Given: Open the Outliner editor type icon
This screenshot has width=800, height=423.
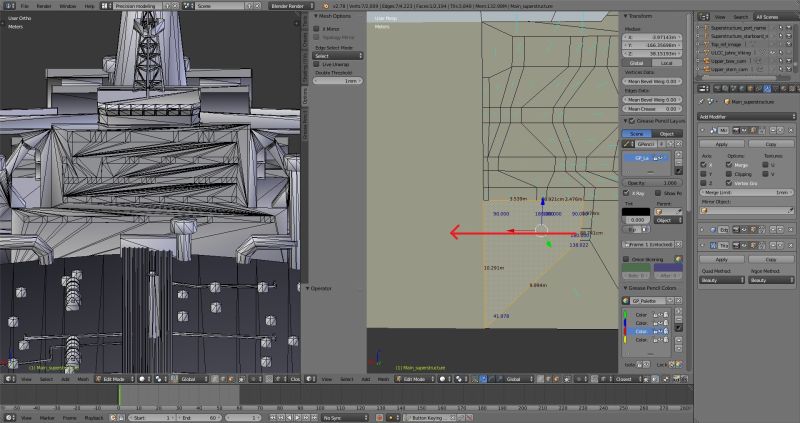Looking at the screenshot, I should 704,17.
